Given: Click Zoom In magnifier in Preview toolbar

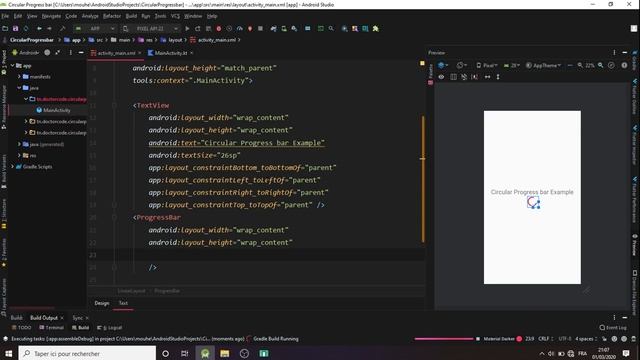Looking at the screenshot, I should [x=600, y=65].
